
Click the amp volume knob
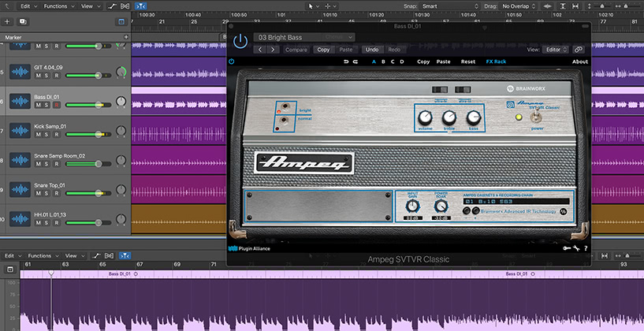coord(425,118)
